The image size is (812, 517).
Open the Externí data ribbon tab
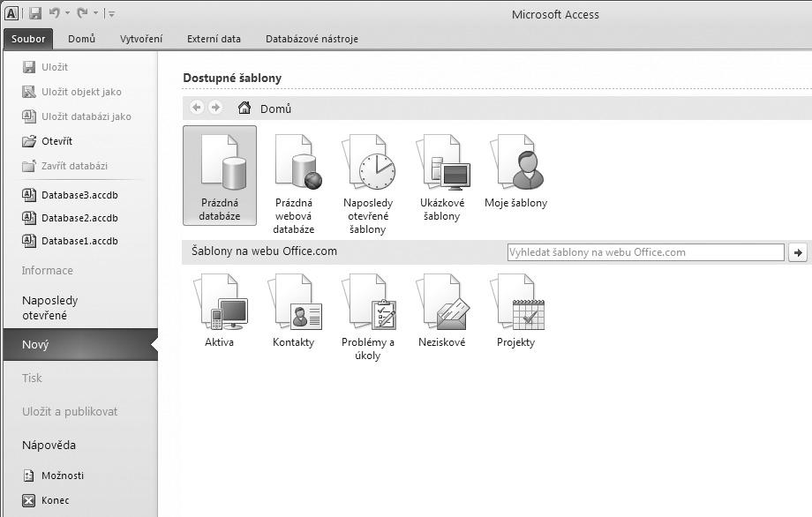pyautogui.click(x=214, y=39)
